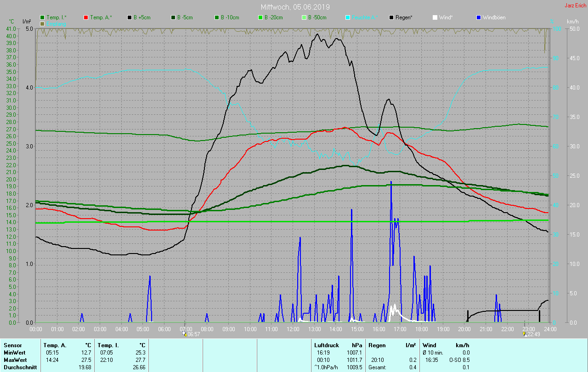588x372 pixels.
Task: Click the cyan legend color swatch
Action: tap(348, 17)
